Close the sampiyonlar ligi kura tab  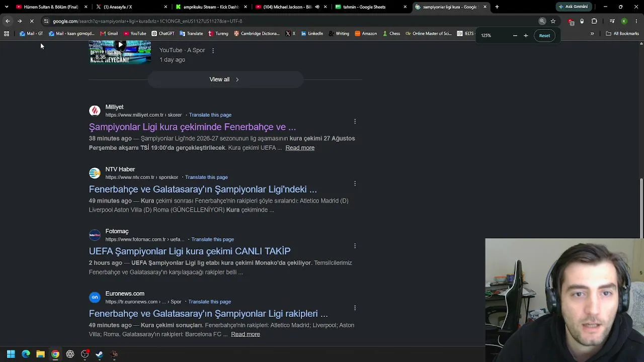coord(485,7)
